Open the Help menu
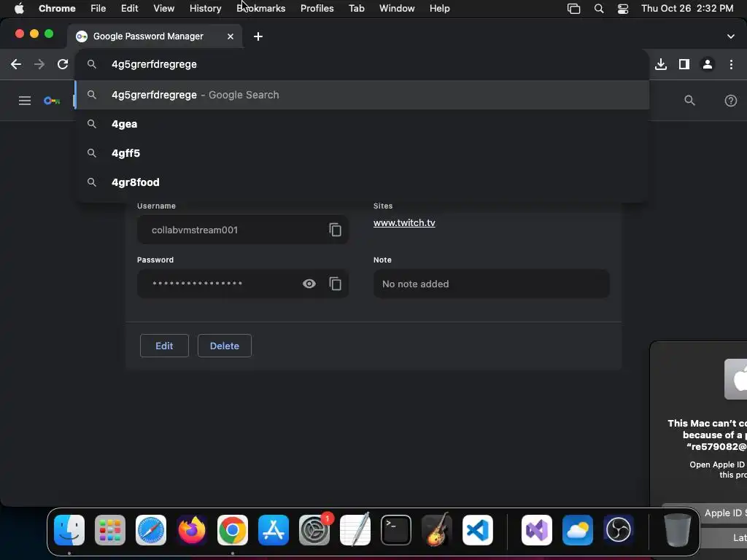Screen dimensions: 747x560 (x=439, y=8)
